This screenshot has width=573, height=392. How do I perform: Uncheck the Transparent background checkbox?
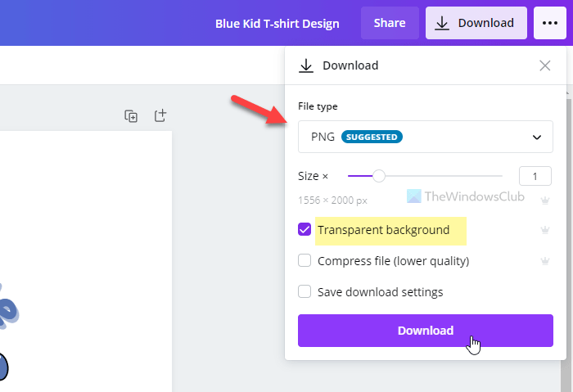(305, 230)
